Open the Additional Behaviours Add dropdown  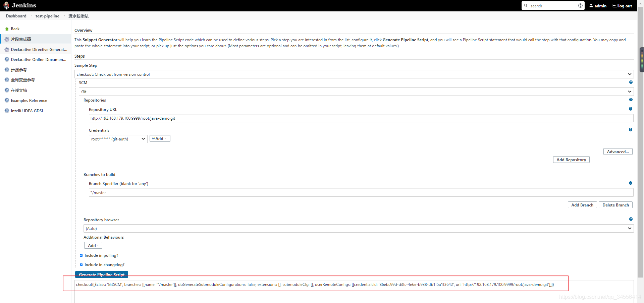point(93,246)
